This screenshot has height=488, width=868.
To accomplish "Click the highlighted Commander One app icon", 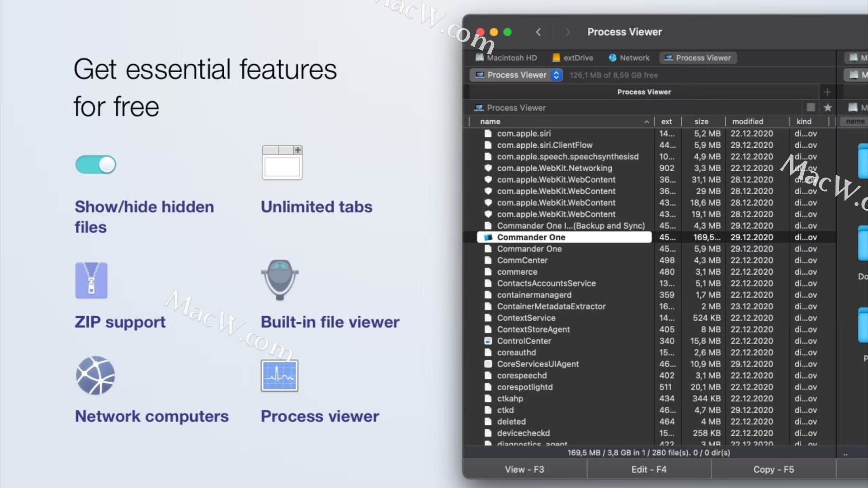I will pos(488,237).
